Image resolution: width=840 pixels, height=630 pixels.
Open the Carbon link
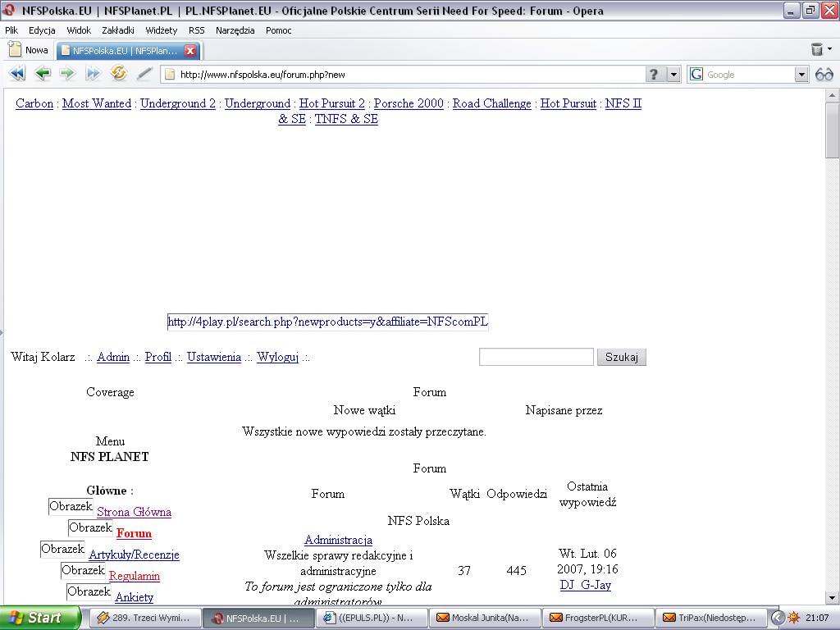click(34, 103)
